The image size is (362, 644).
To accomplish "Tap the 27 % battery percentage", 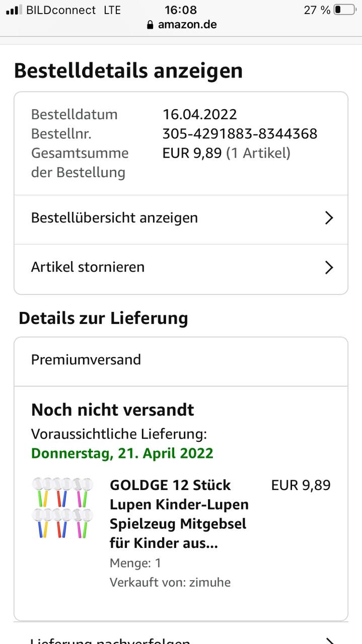I will (317, 10).
